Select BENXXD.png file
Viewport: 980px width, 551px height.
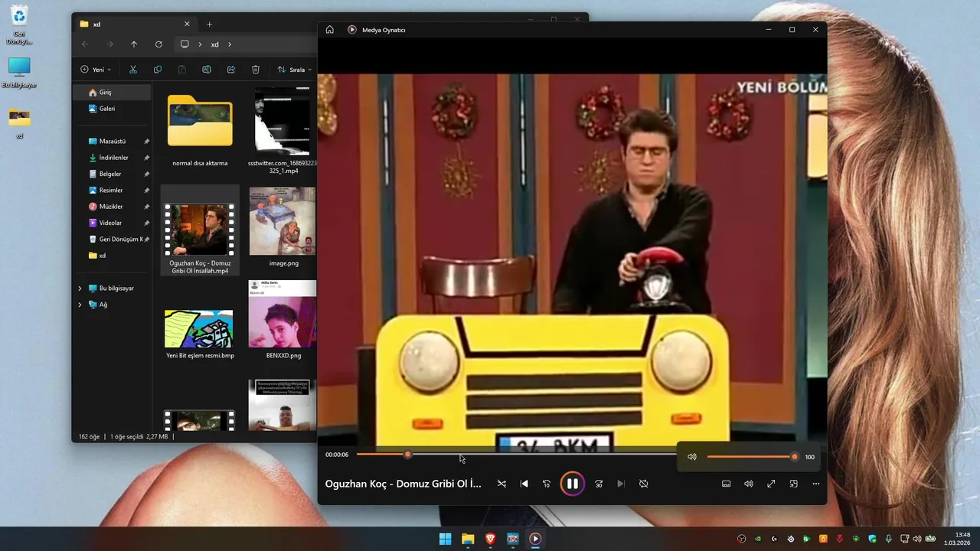[x=283, y=321]
